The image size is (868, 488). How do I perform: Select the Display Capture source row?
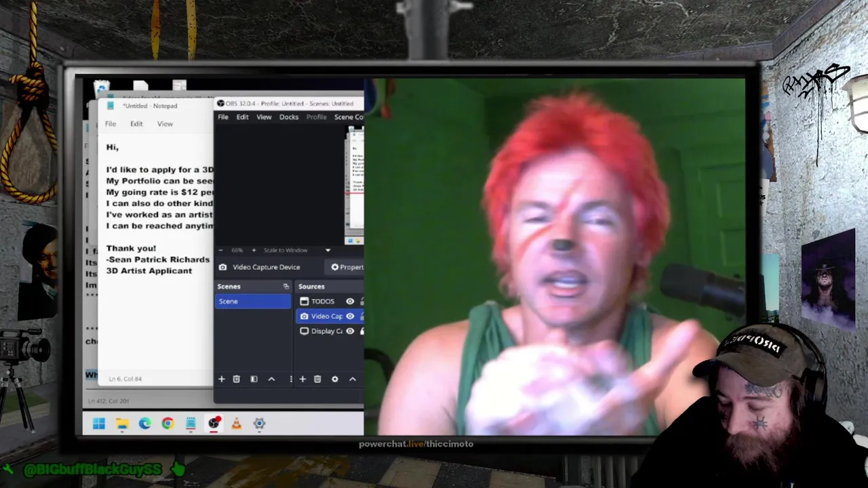[x=330, y=331]
